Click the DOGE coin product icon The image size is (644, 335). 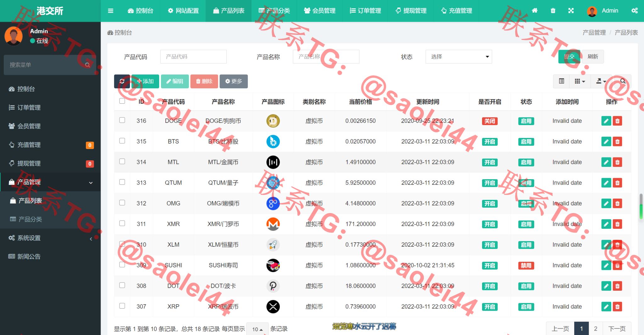pos(273,121)
